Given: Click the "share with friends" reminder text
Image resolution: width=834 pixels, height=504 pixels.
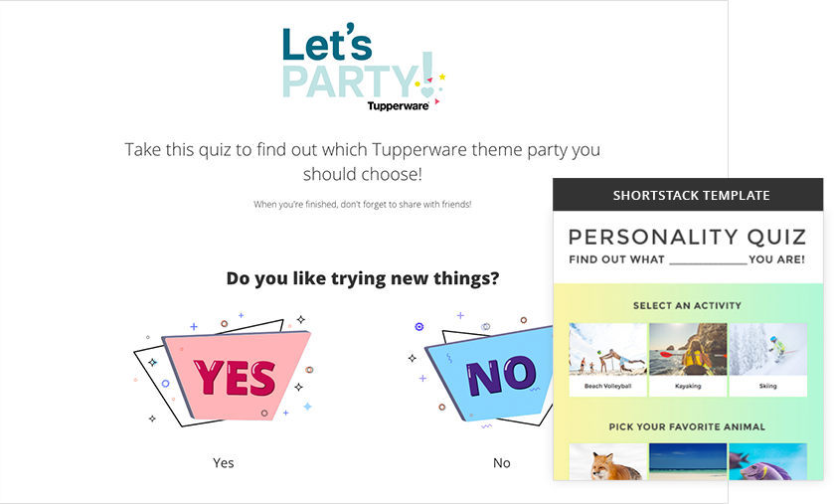Looking at the screenshot, I should [363, 204].
